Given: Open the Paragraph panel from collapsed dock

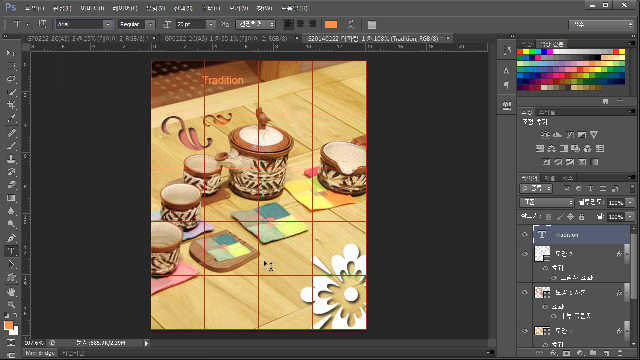Looking at the screenshot, I should (x=507, y=85).
